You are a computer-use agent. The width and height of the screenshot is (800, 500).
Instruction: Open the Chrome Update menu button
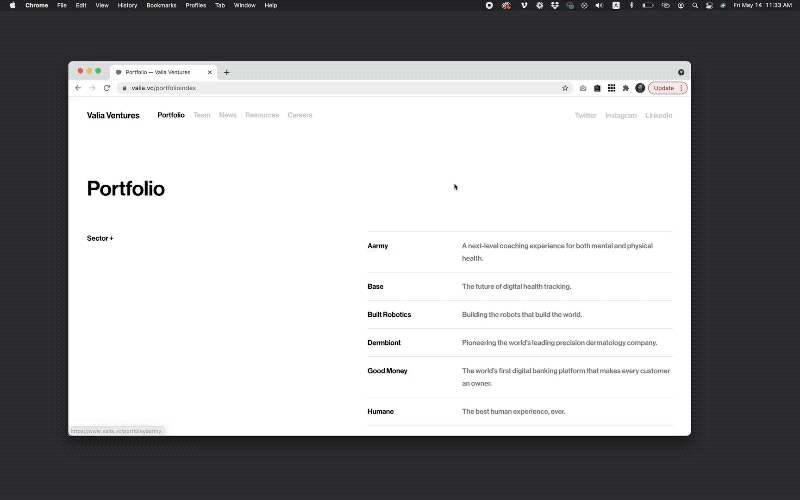point(668,88)
